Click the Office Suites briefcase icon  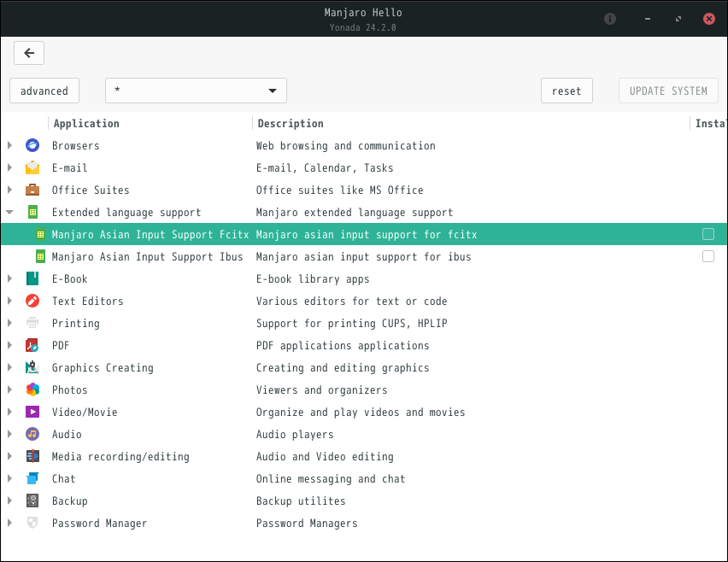(x=32, y=190)
